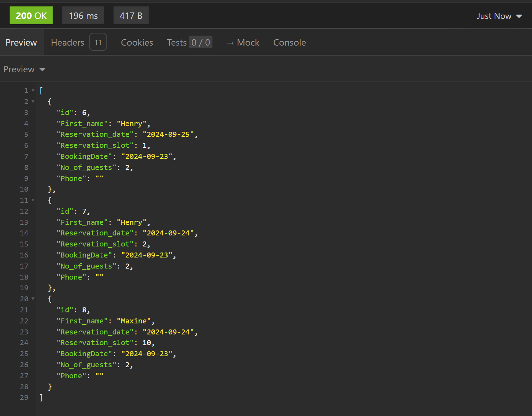Collapse the third object at line 20
Screen dimensions: 532x416
point(33,299)
